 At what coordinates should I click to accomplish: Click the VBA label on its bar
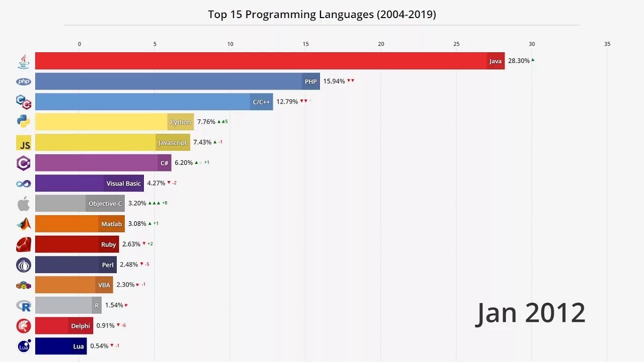tap(104, 285)
